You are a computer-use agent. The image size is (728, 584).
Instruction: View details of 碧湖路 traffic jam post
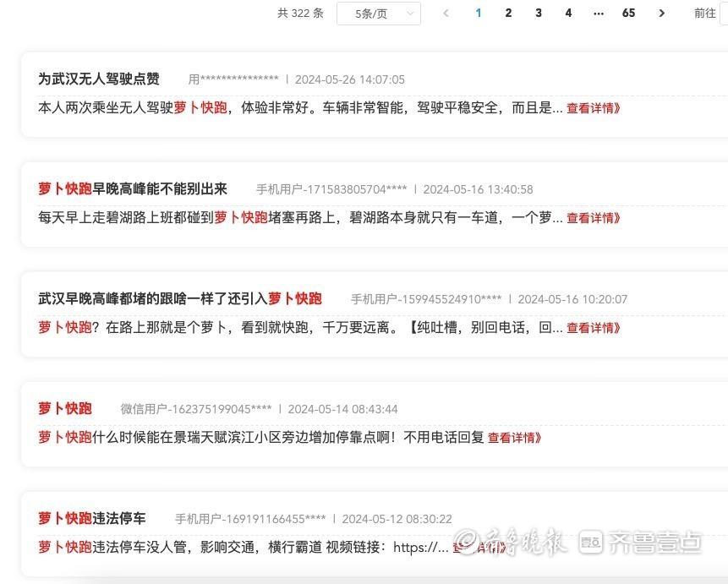594,218
